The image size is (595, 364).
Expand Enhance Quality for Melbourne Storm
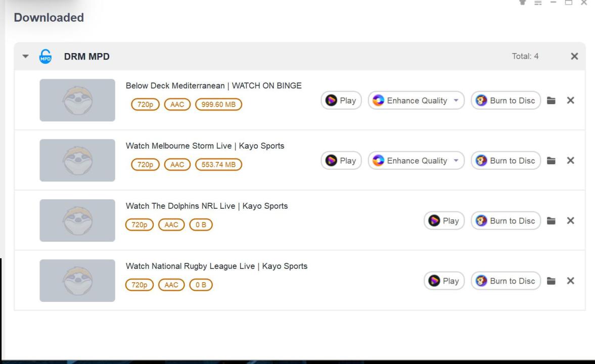point(456,161)
